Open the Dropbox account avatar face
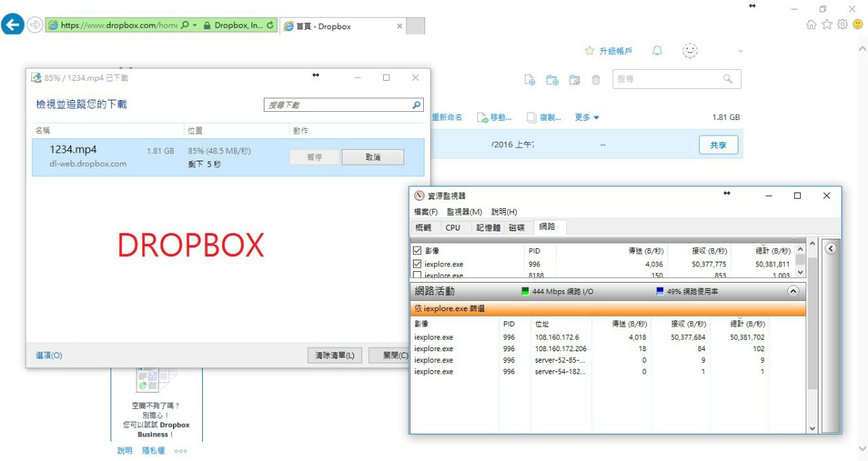This screenshot has width=868, height=461. (690, 51)
